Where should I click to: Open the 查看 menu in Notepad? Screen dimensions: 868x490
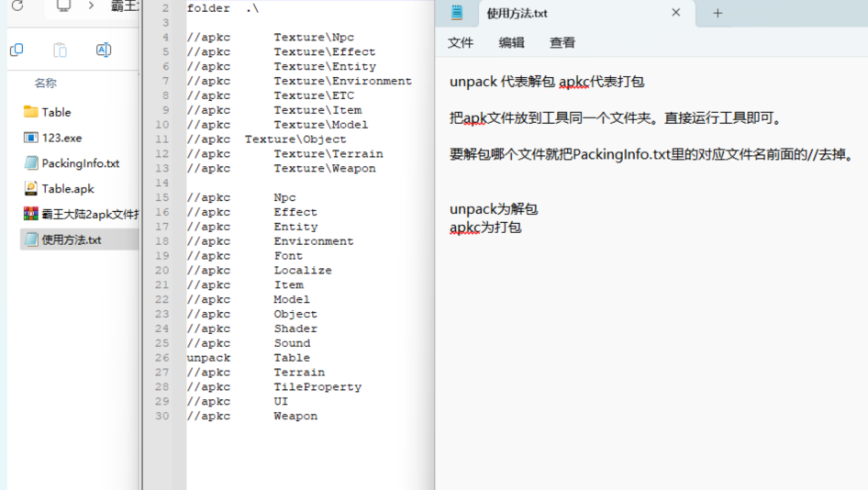562,42
